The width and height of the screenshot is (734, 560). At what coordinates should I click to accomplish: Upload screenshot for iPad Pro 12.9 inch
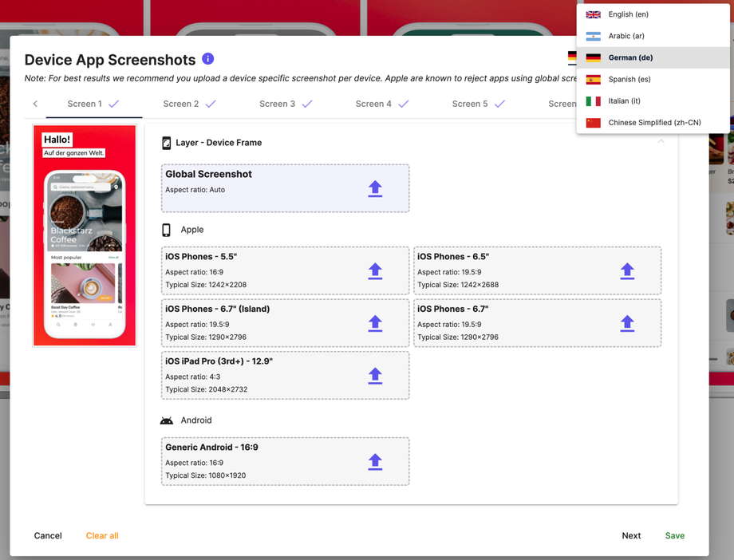tap(375, 377)
